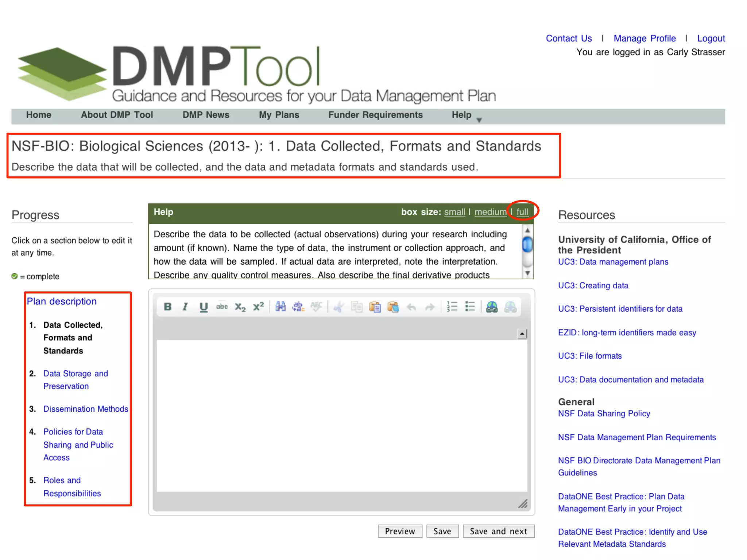Click the Find and Replace icon
Screen dimensions: 747x560
tap(298, 307)
